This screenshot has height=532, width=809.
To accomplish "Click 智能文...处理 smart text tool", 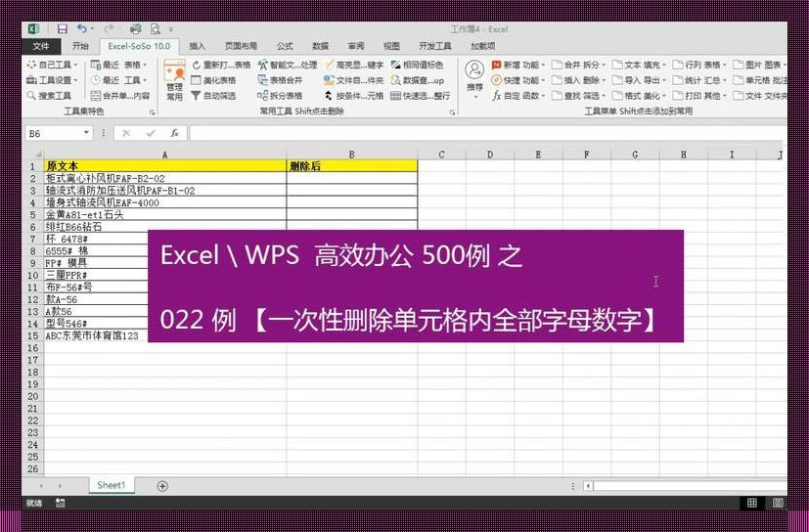I will (288, 65).
